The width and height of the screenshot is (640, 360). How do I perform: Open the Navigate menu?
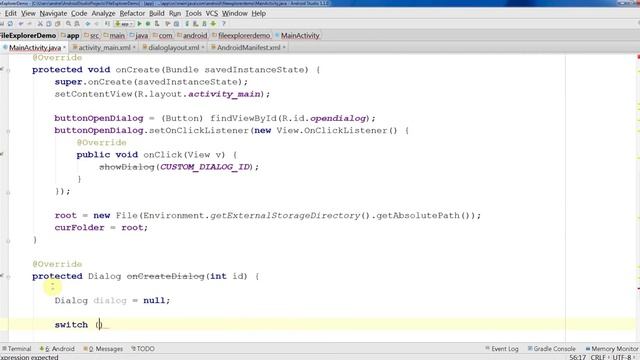point(53,13)
